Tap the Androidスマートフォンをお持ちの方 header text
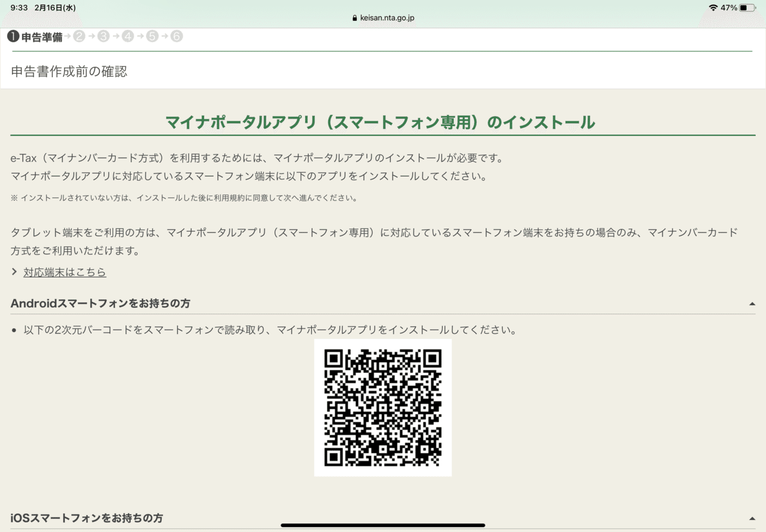 point(101,303)
